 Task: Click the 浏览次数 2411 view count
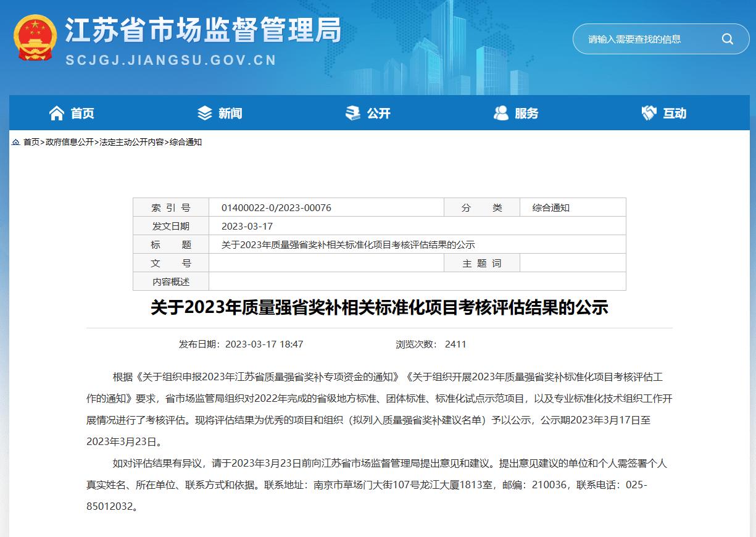431,344
